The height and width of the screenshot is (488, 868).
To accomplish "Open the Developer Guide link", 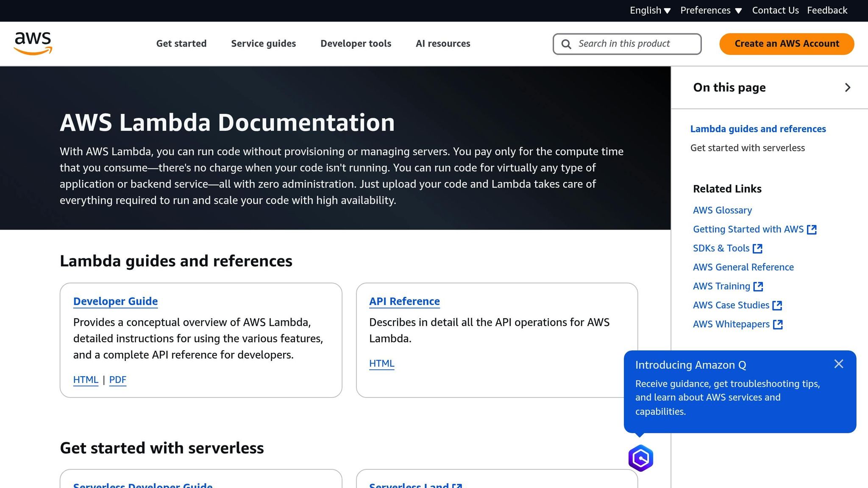I will [115, 301].
